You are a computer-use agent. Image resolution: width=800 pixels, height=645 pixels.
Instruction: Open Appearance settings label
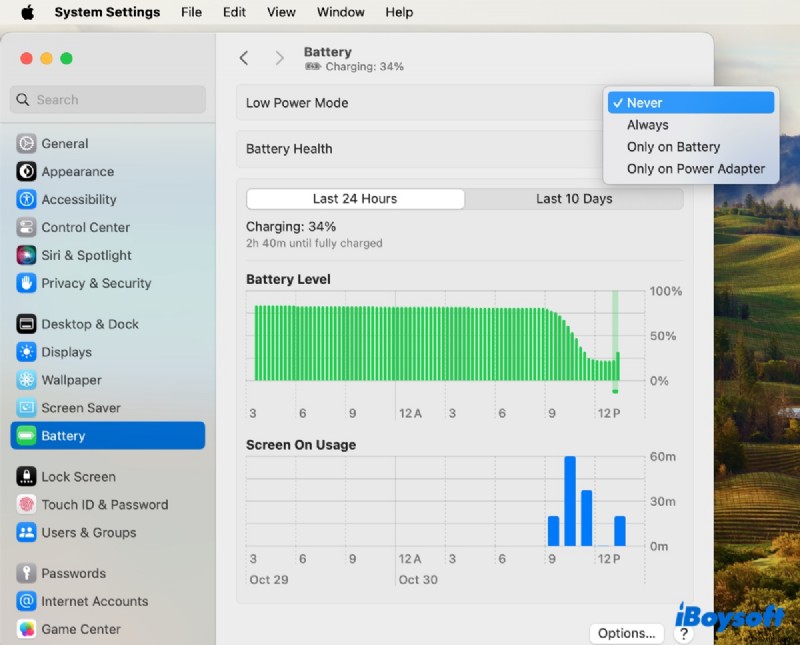[78, 171]
